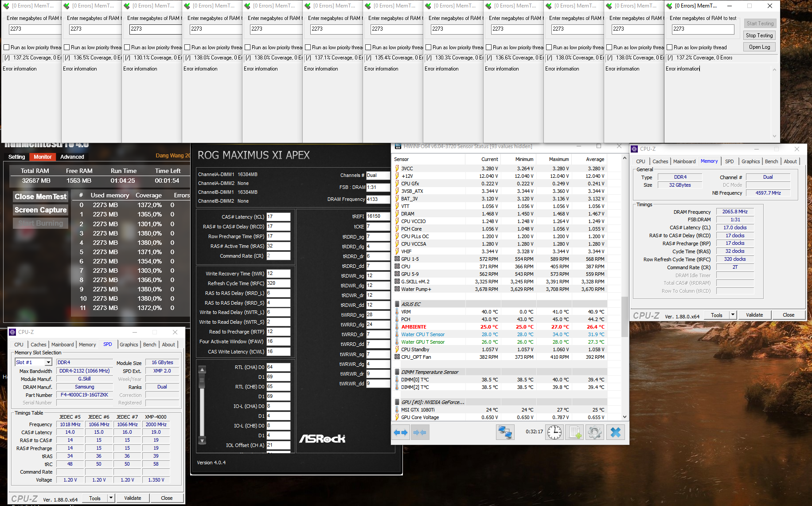Click HWiNFO64 title bar app icon
This screenshot has height=506, width=812.
tap(398, 146)
